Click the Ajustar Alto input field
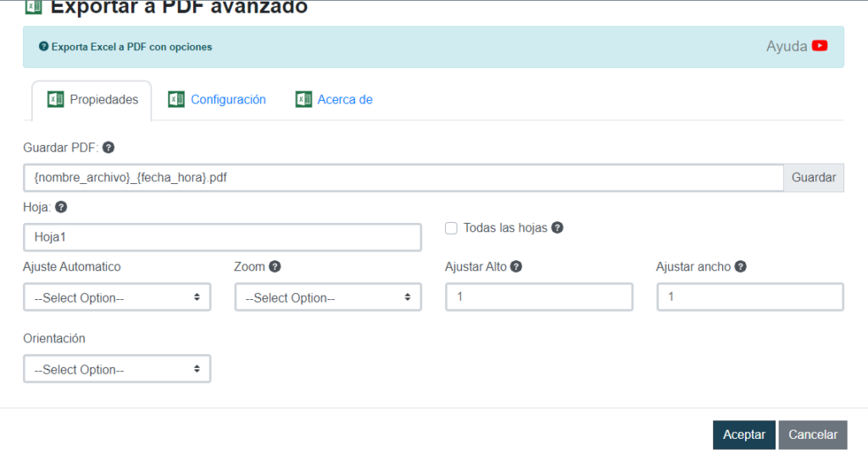Image resolution: width=868 pixels, height=461 pixels. pos(539,297)
